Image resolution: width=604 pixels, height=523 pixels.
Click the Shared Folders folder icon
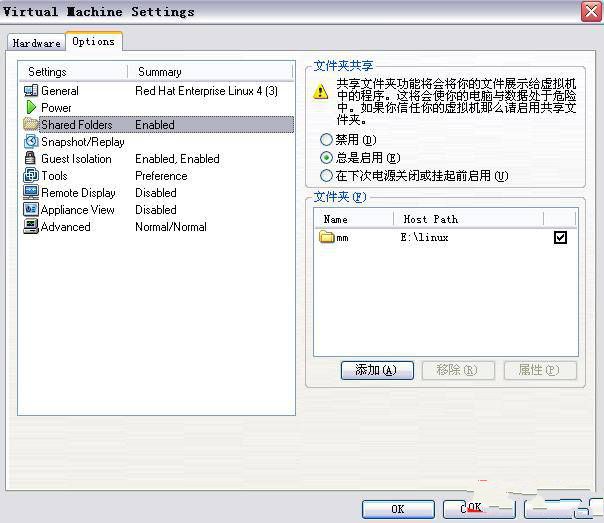30,124
